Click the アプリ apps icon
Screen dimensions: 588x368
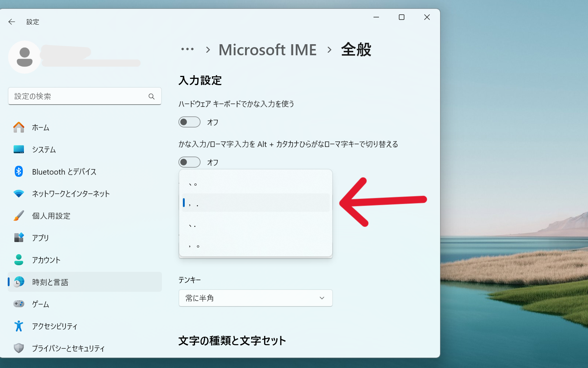click(19, 238)
